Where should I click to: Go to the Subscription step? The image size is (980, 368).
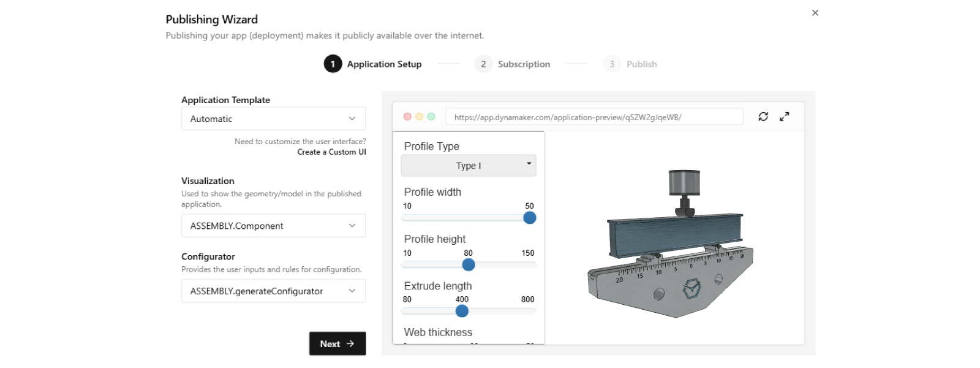512,64
